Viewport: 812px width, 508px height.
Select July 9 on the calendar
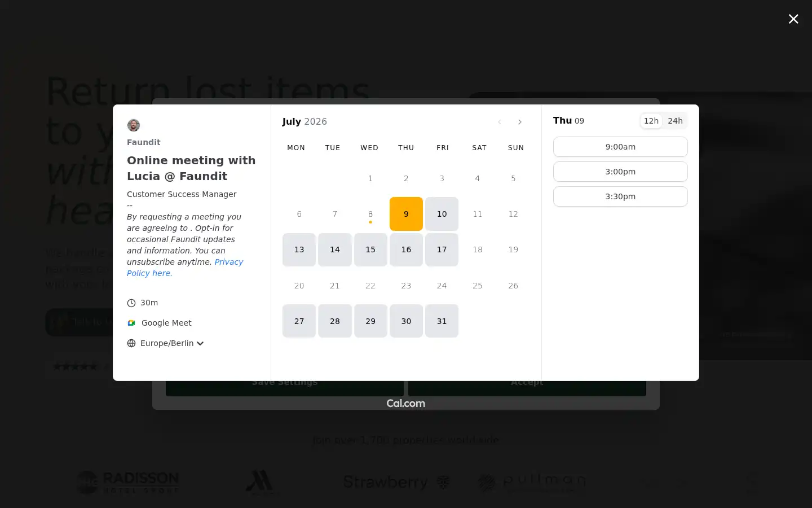coord(406,214)
